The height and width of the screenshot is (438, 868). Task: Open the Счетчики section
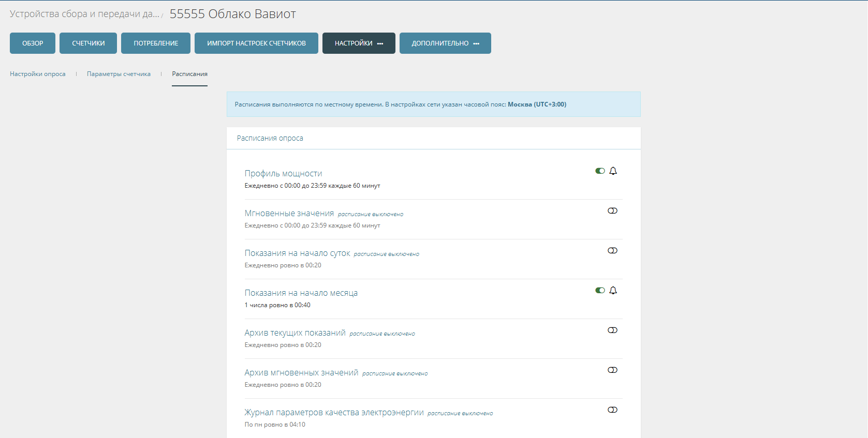88,43
